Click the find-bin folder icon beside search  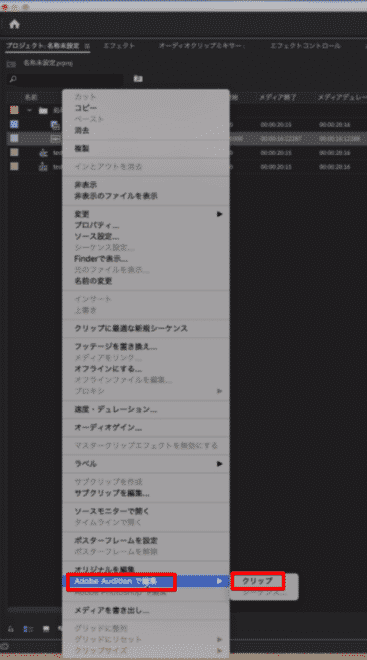pos(138,78)
